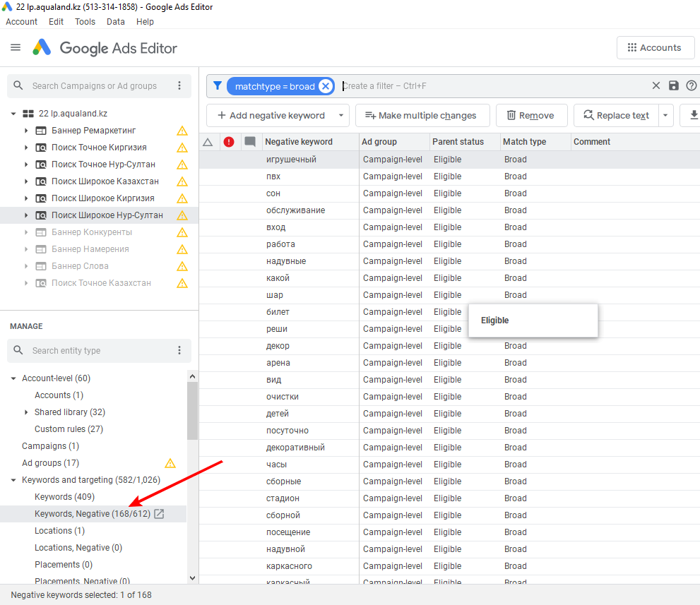Open the hamburger navigation menu
700x605 pixels.
pyautogui.click(x=16, y=47)
